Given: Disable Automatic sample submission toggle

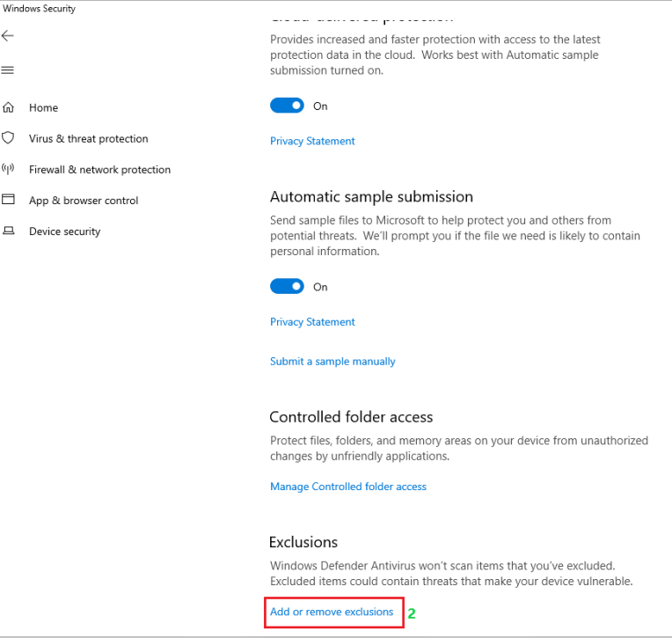Looking at the screenshot, I should click(x=287, y=286).
